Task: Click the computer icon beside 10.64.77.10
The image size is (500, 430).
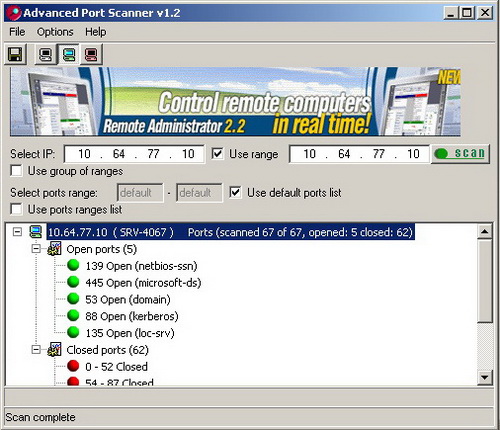Action: tap(35, 232)
